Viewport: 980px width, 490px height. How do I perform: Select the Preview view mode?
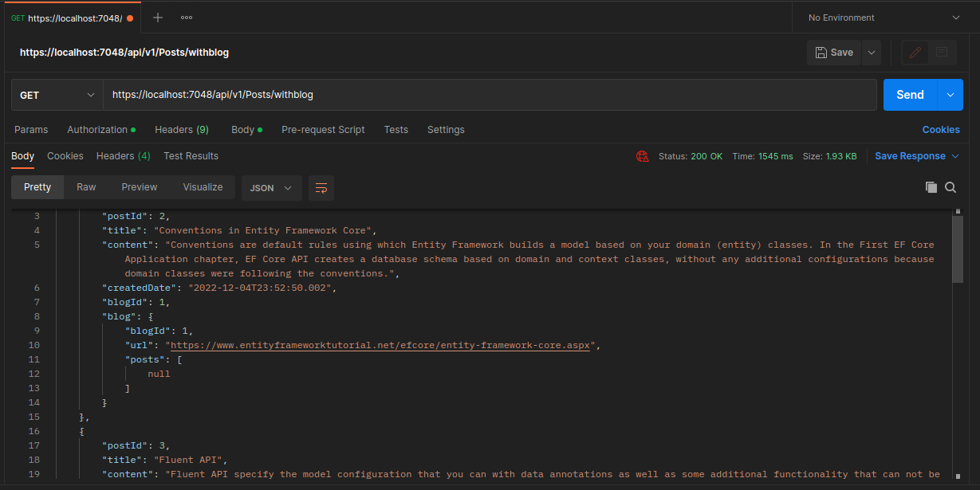(x=140, y=187)
